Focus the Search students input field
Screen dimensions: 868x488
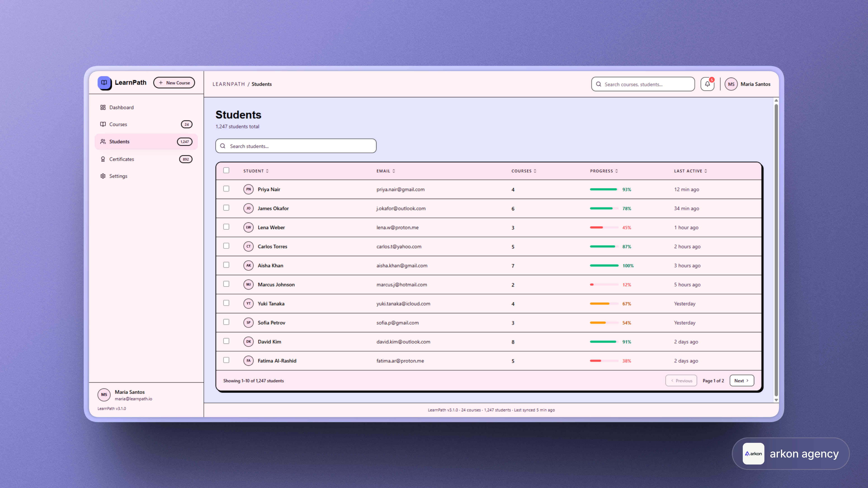pyautogui.click(x=296, y=146)
